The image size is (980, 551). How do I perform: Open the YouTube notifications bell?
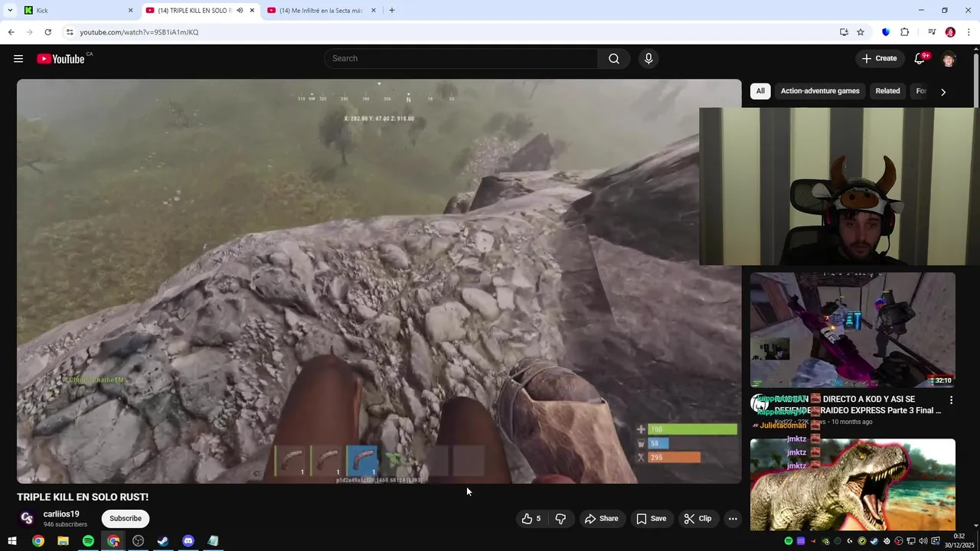[x=920, y=59]
